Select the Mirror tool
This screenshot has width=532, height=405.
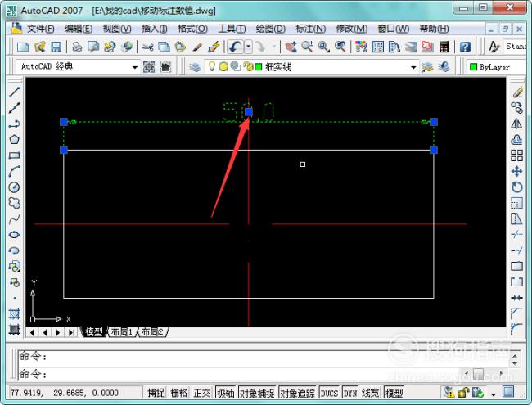click(517, 124)
